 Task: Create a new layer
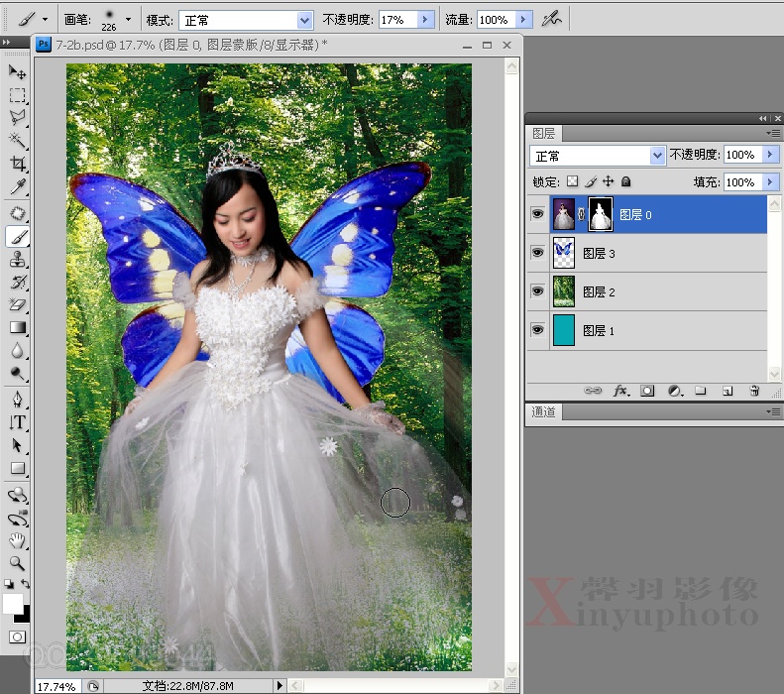728,391
